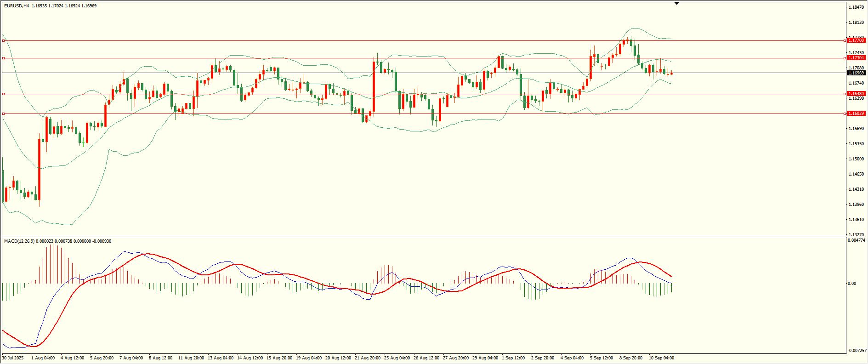Click the 1.13270 price scale value

[856, 234]
